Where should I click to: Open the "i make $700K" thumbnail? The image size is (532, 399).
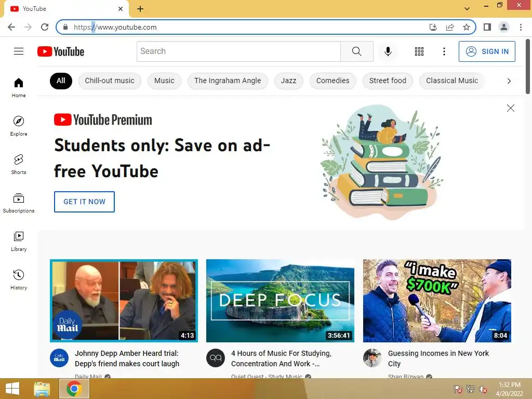(x=437, y=301)
